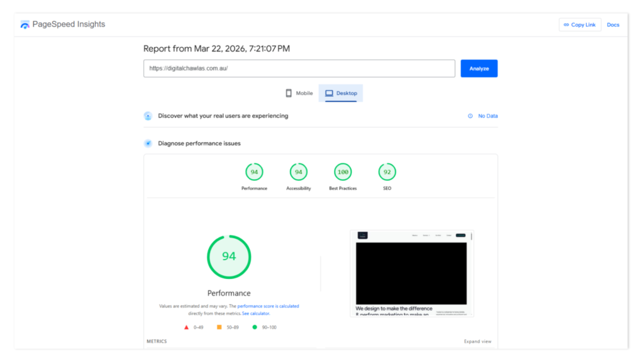Open the Docs link
This screenshot has width=644, height=362.
[x=613, y=25]
